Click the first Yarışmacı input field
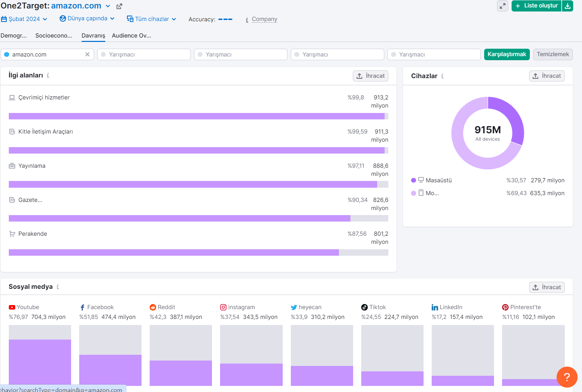582x392 pixels. [x=144, y=54]
